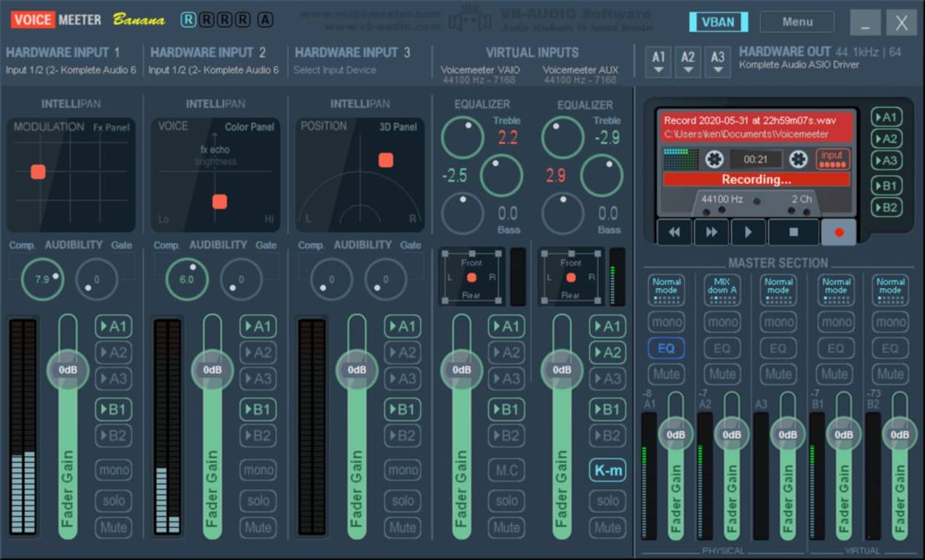This screenshot has height=560, width=925.
Task: Rewind the cassette recorder
Action: pyautogui.click(x=675, y=232)
